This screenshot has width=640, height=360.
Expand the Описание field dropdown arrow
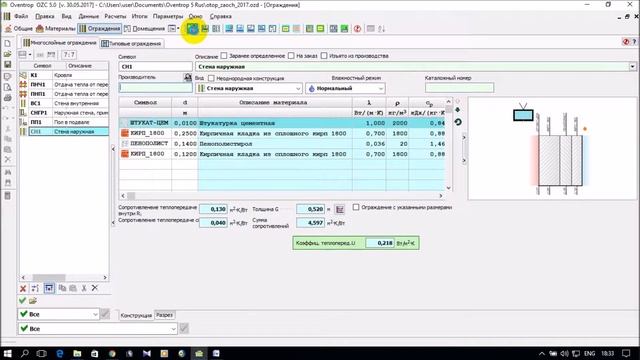pyautogui.click(x=632, y=67)
